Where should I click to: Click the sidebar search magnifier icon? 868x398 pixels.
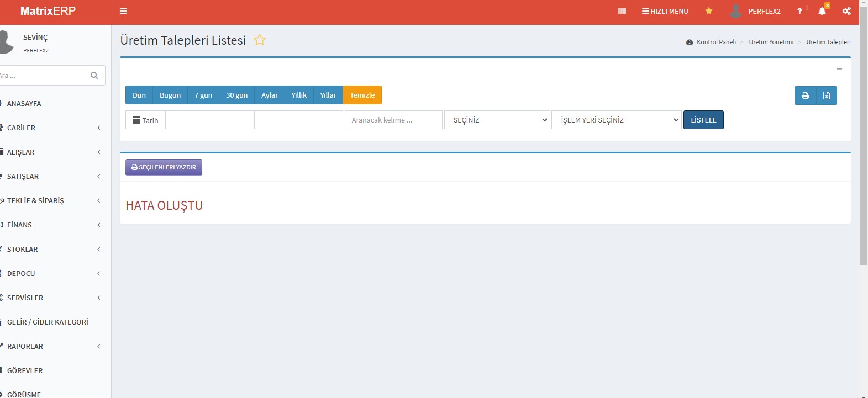[x=94, y=76]
